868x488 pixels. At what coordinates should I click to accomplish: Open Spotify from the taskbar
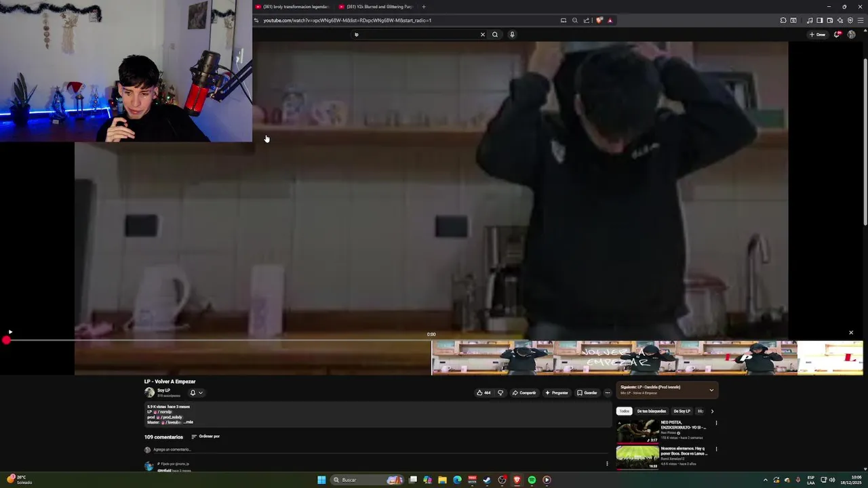click(x=532, y=480)
